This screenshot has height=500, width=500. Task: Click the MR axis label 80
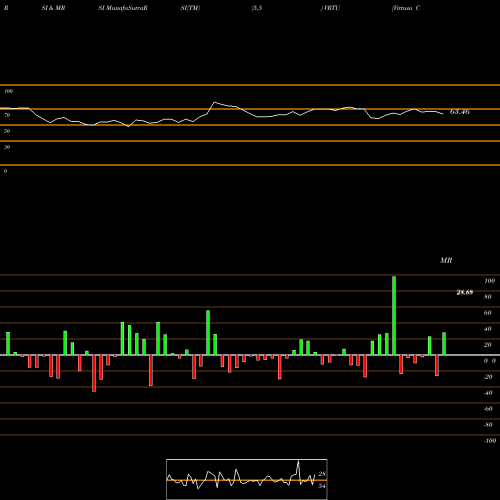coord(488,297)
